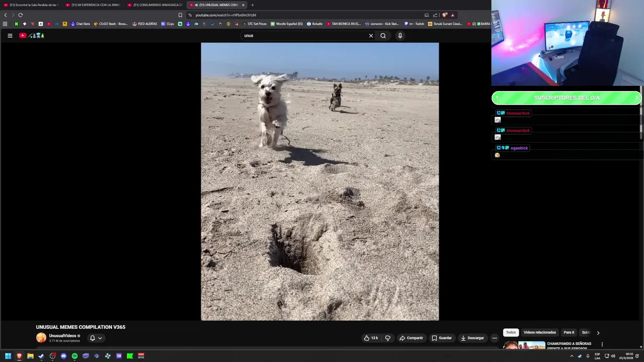This screenshot has height=362, width=644.
Task: Like the video showing 13 k
Action: click(371, 338)
